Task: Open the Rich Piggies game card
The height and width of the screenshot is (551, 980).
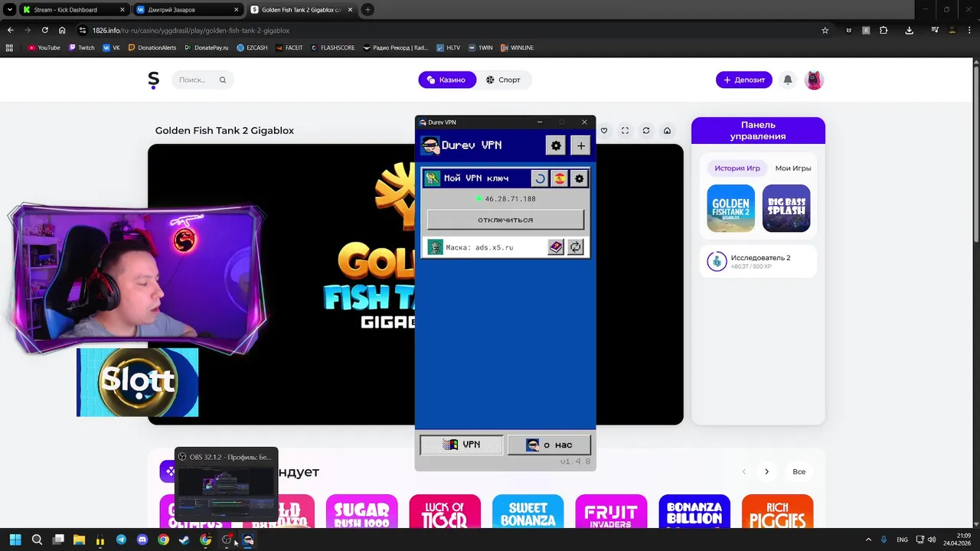Action: [777, 511]
